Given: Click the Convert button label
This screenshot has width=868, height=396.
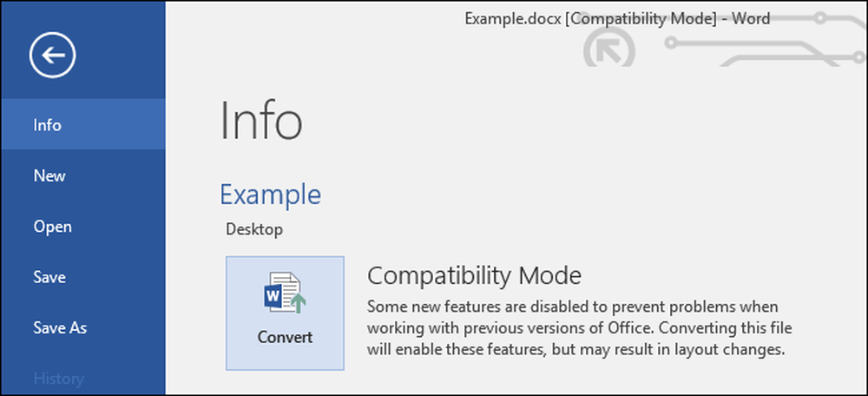Looking at the screenshot, I should [x=285, y=337].
